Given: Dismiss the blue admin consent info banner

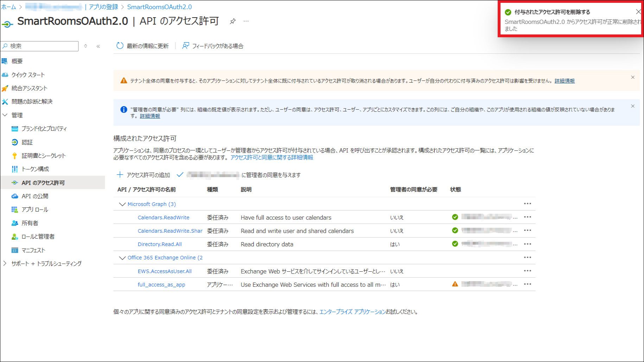Looking at the screenshot, I should [632, 106].
